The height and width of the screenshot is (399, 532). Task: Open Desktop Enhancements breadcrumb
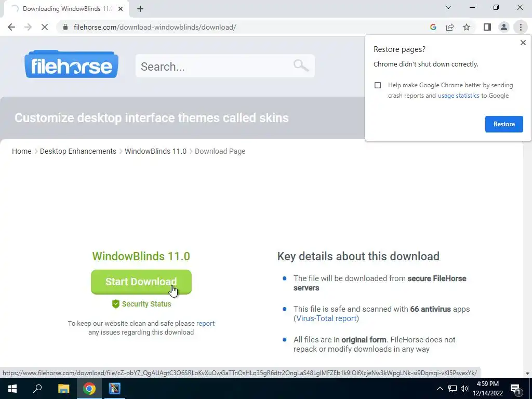78,151
